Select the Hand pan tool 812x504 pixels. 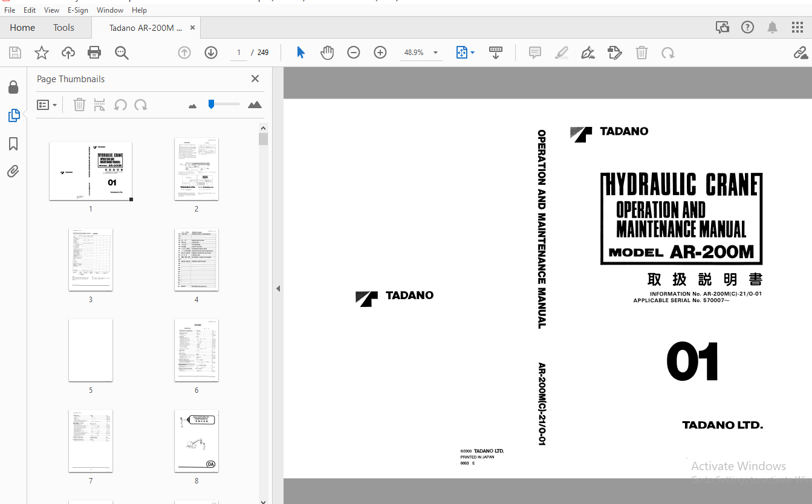coord(327,53)
